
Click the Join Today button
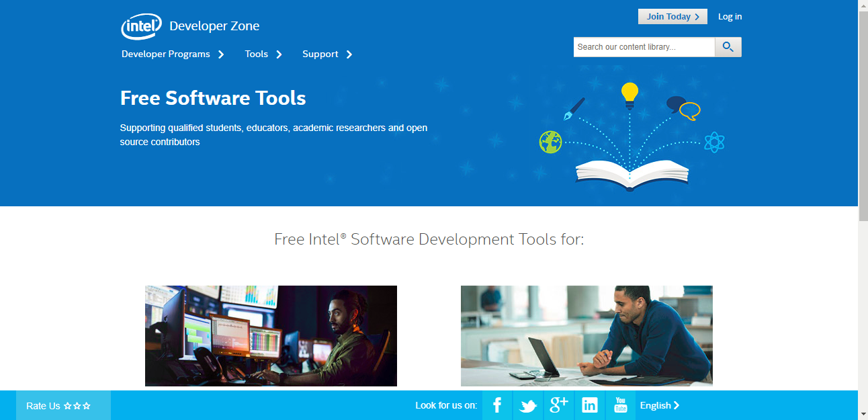672,16
